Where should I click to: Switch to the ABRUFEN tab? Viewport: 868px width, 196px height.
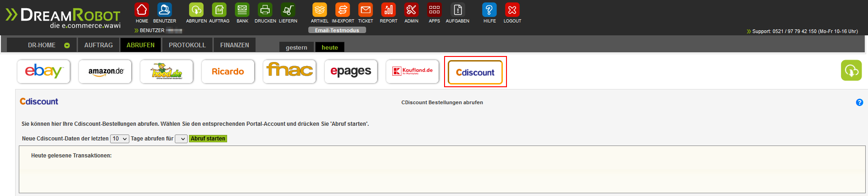click(x=140, y=45)
